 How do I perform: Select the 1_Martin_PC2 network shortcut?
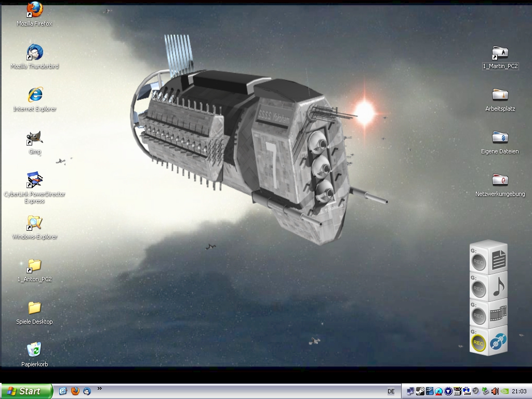(x=500, y=52)
